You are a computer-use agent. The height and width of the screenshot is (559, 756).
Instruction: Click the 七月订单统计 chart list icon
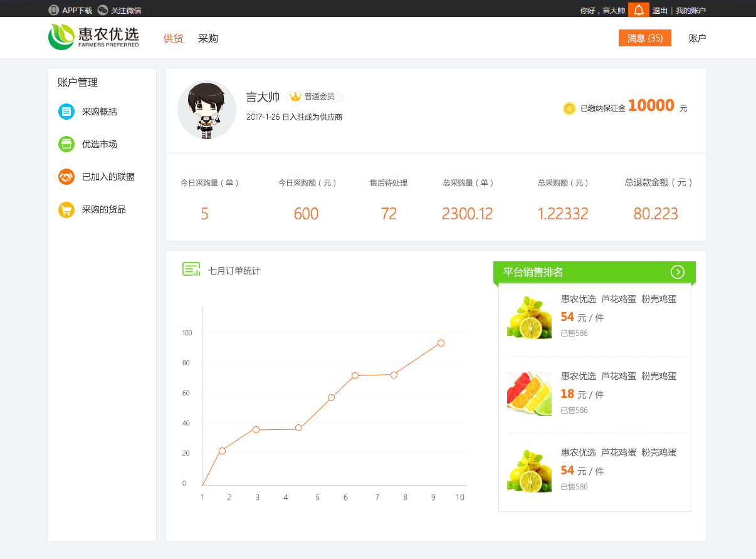coord(191,269)
